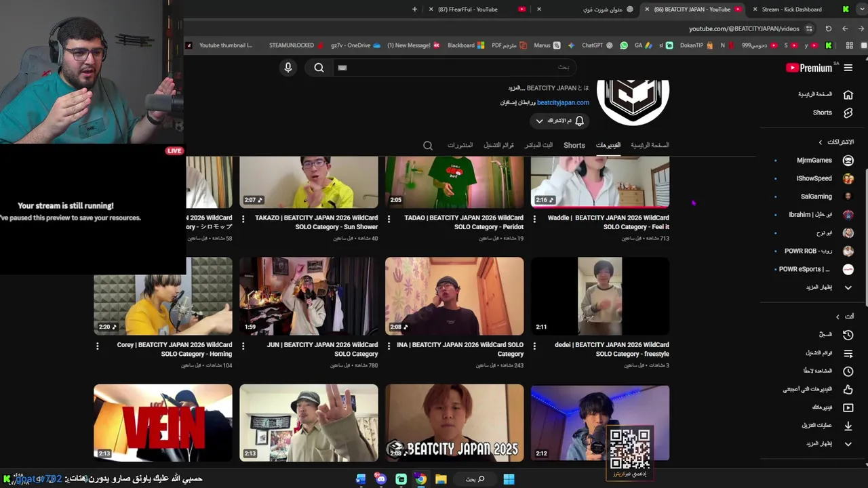Screen dimensions: 868x488
Task: Reload the page in browser toolbar
Action: (829, 28)
